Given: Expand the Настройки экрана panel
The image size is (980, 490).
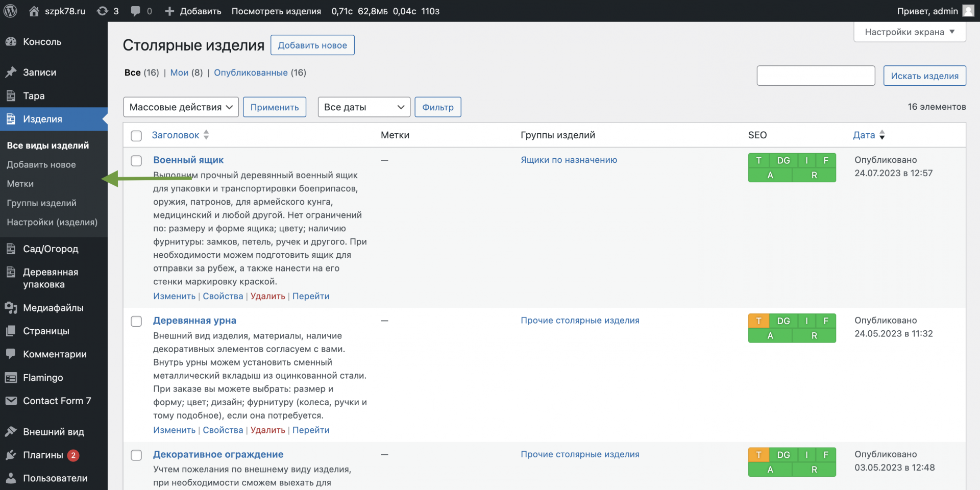Looking at the screenshot, I should coord(910,32).
